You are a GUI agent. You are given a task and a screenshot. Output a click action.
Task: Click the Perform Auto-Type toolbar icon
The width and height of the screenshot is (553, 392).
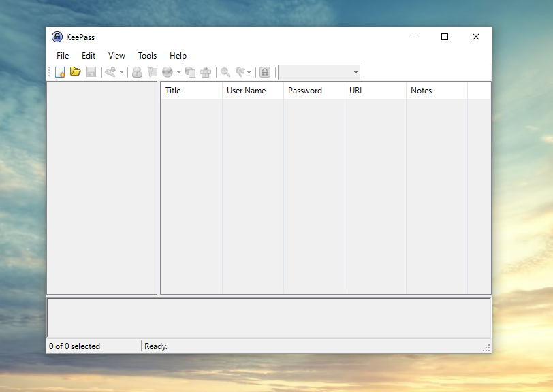pos(206,72)
